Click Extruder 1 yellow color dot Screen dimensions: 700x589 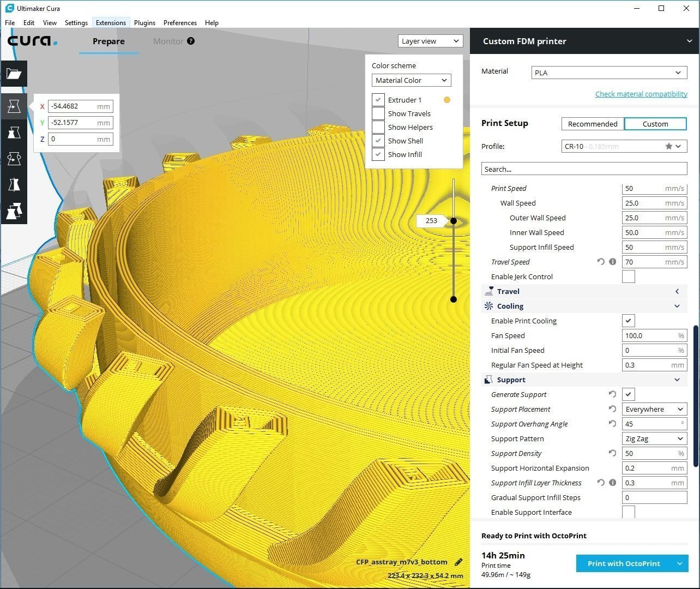tap(447, 100)
